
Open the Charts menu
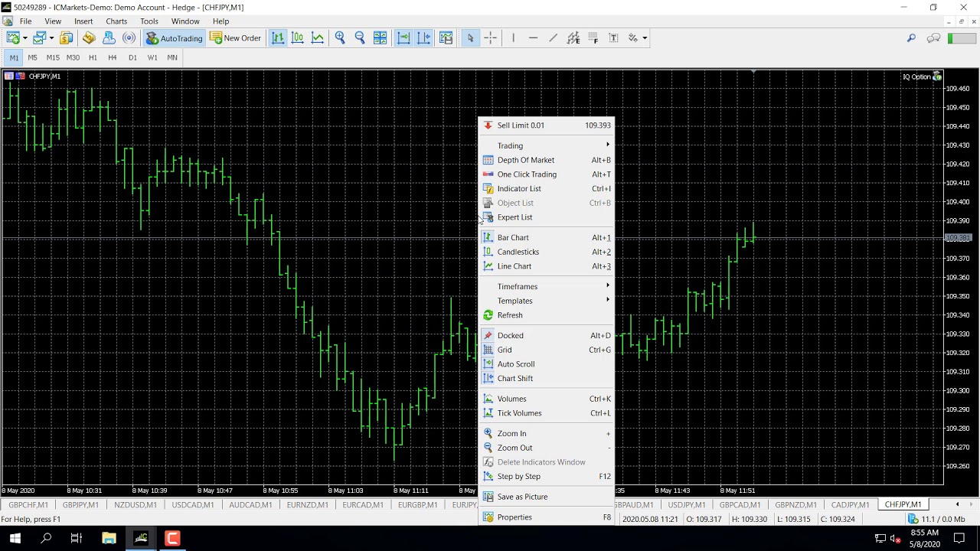click(116, 21)
